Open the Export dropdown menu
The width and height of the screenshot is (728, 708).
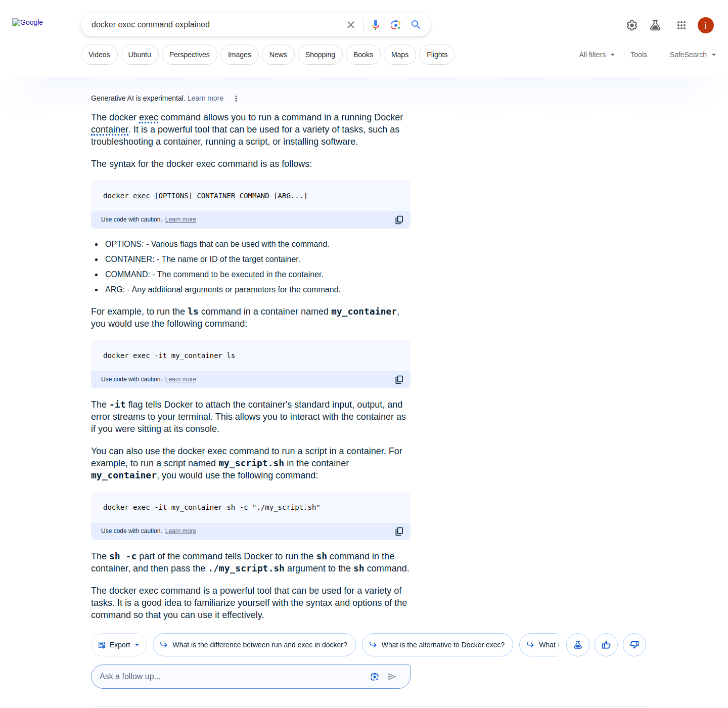tap(119, 645)
